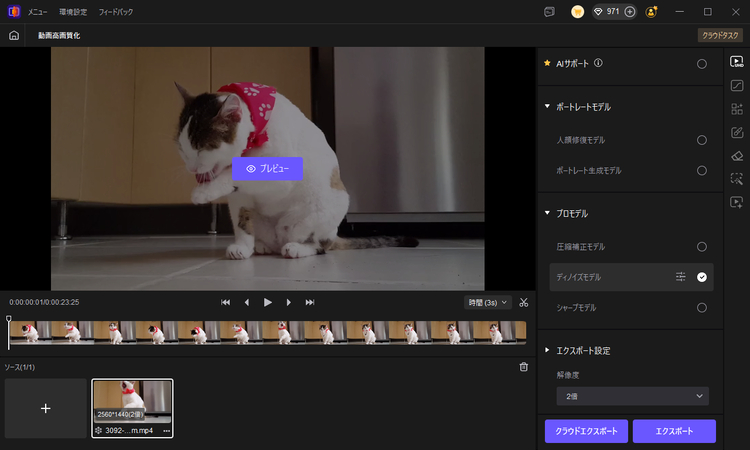Click the diamond credits icon
This screenshot has width=750, height=450.
pyautogui.click(x=598, y=12)
